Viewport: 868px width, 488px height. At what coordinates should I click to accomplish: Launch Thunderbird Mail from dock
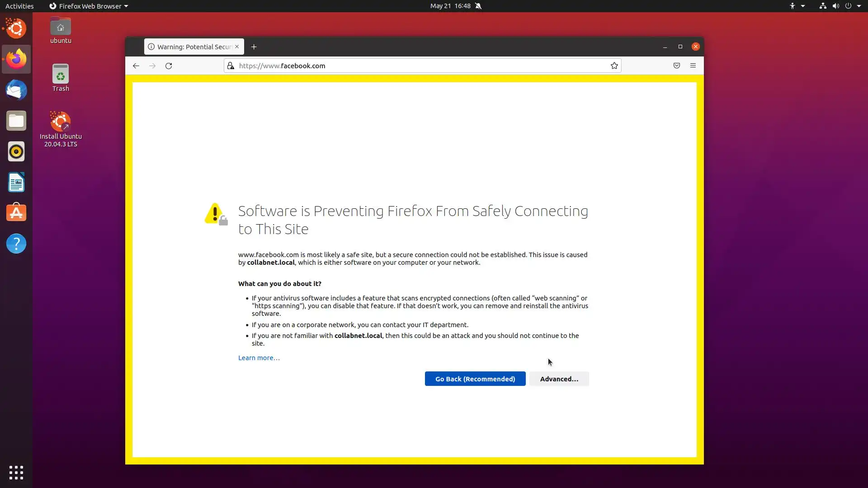pyautogui.click(x=16, y=90)
